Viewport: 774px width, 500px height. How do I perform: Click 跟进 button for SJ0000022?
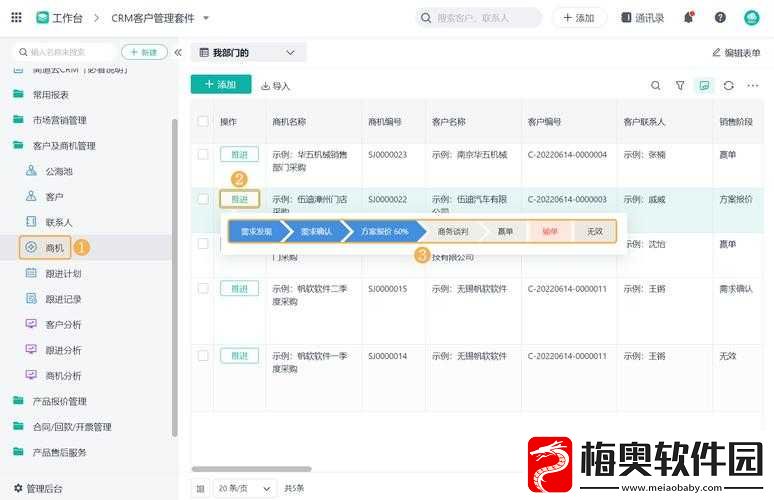(x=239, y=199)
